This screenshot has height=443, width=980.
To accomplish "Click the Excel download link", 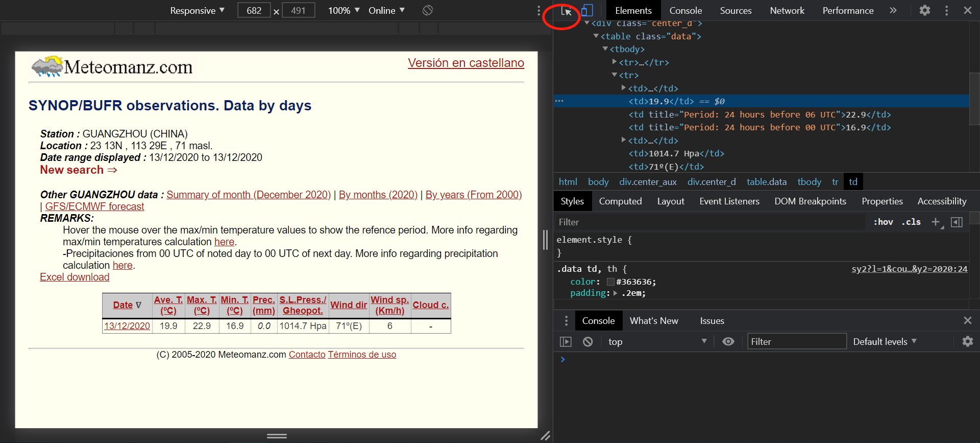I will pos(75,277).
